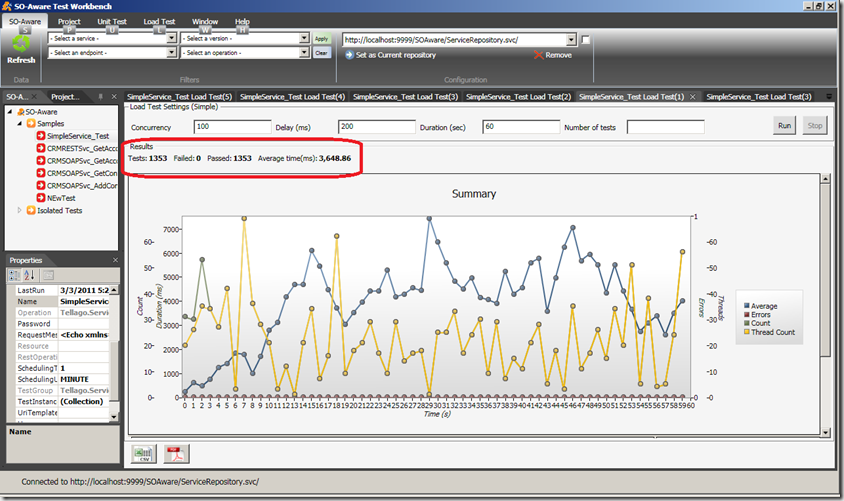Click the Apply filter button
Screen dimensions: 844x501
[x=321, y=39]
